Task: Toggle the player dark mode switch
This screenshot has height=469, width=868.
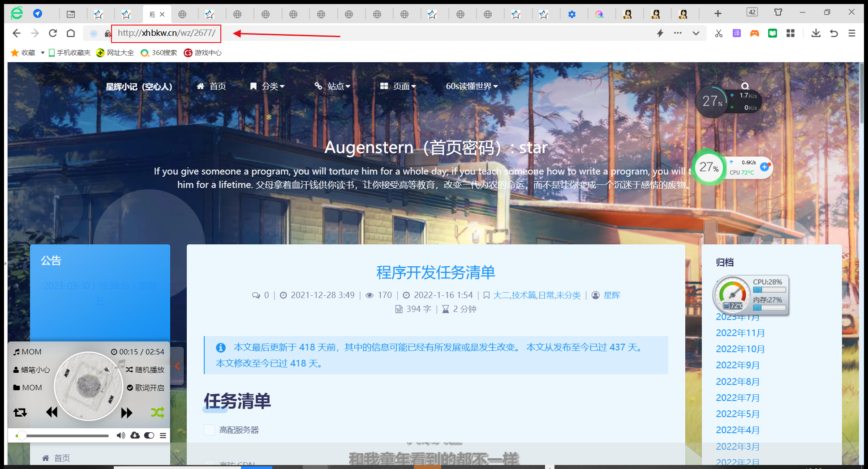Action: (149, 435)
